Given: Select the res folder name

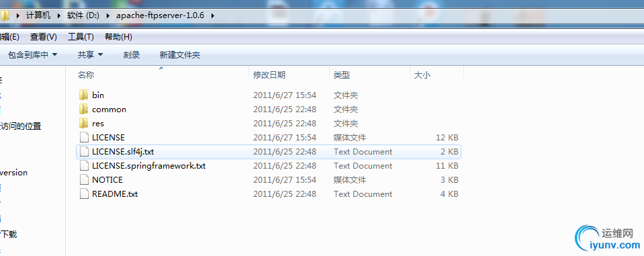Looking at the screenshot, I should [98, 124].
